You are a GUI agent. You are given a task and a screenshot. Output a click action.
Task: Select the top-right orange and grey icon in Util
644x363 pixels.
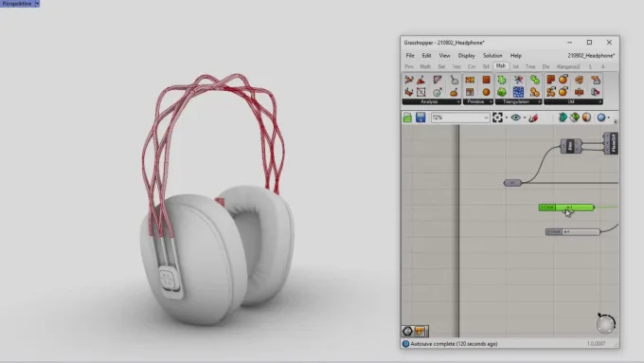click(596, 80)
